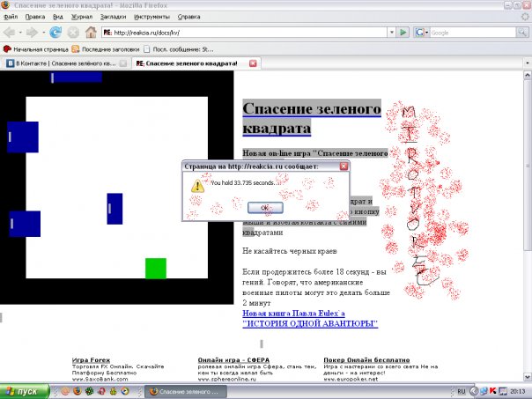Click the magnifier icon in the search box

(x=521, y=33)
